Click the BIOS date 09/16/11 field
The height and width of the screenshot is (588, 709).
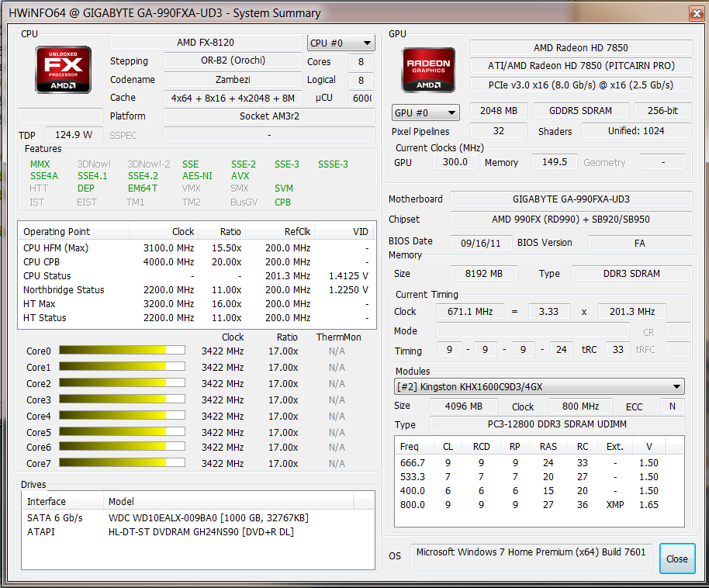pos(481,243)
